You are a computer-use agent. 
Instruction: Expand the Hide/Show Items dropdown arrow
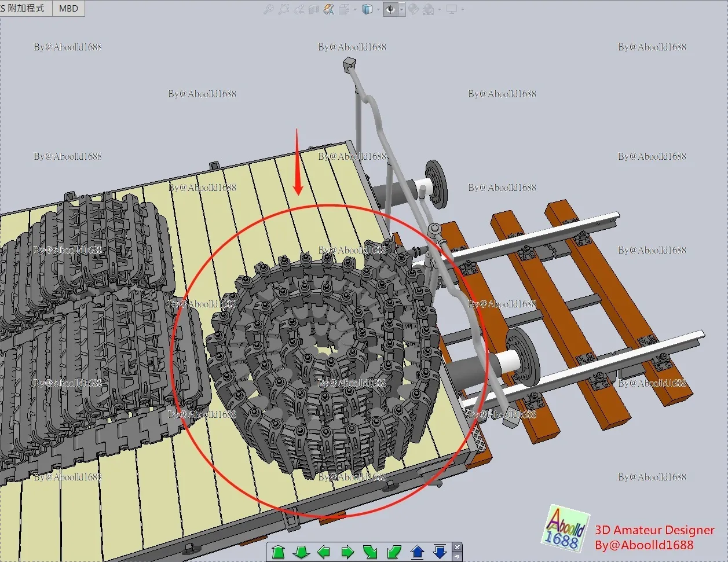401,9
